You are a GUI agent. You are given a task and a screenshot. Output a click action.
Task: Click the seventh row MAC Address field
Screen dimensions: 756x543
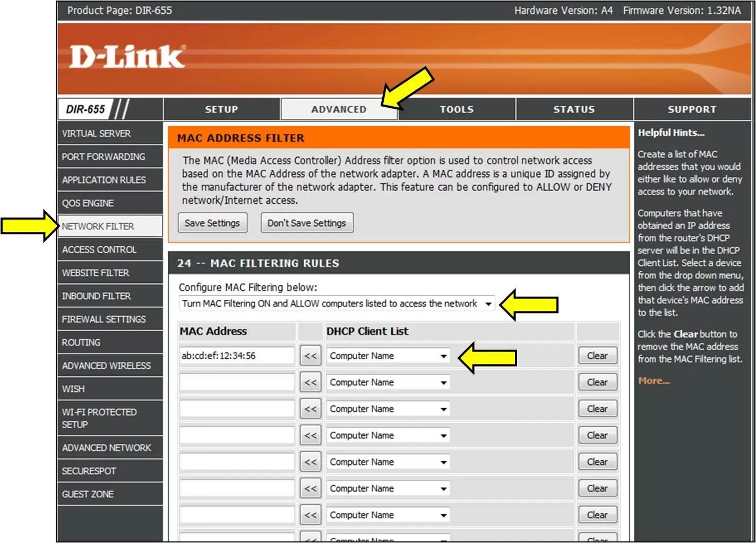coord(237,515)
